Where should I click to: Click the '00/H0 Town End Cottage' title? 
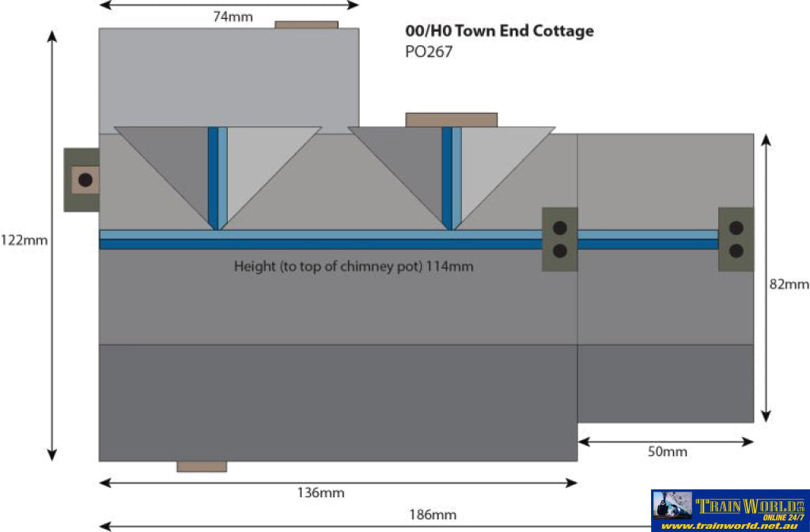(x=499, y=32)
